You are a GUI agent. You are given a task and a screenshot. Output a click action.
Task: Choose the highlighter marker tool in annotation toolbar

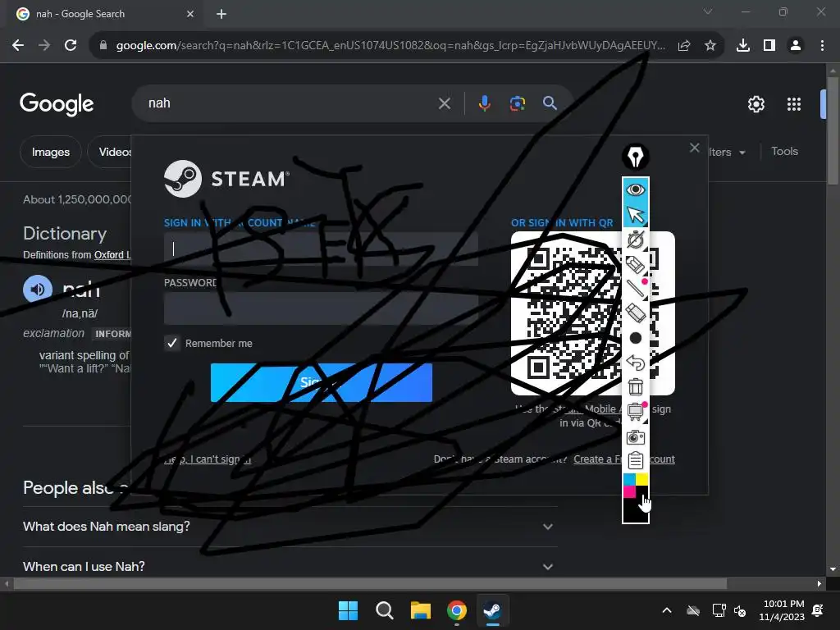636,264
